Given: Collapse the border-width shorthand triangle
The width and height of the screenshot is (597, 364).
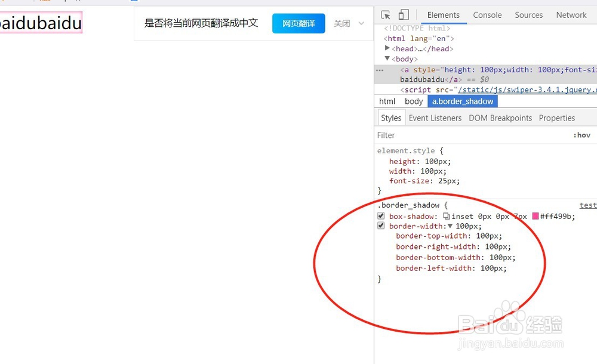Looking at the screenshot, I should (x=450, y=226).
